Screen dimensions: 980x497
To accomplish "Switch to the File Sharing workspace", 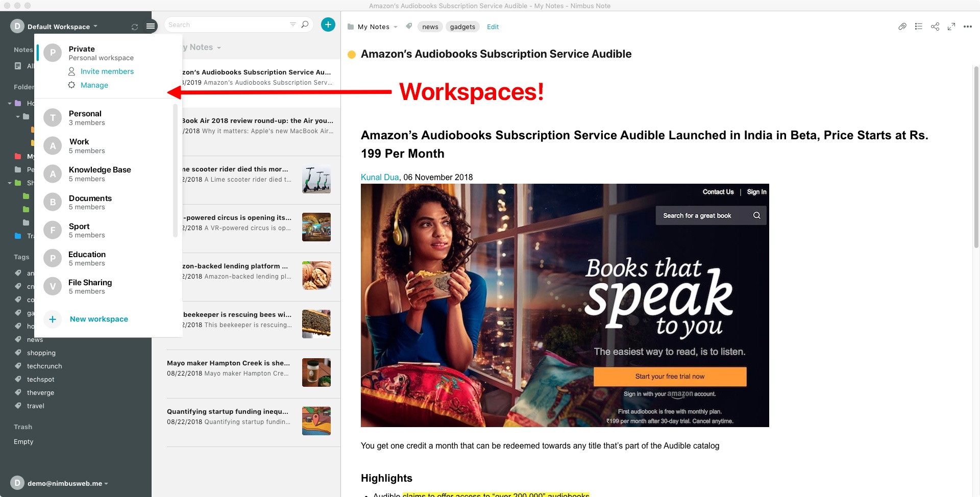I will coord(90,287).
